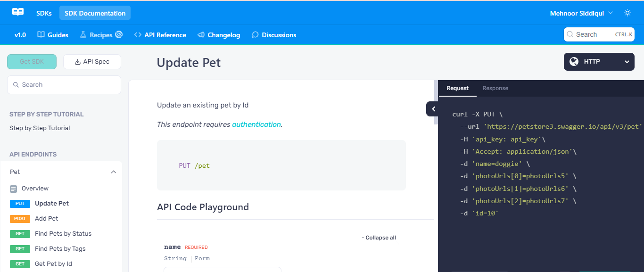Screen dimensions: 644x272
Task: Open the Mehnoor Siddiqui user dropdown
Action: 581,13
